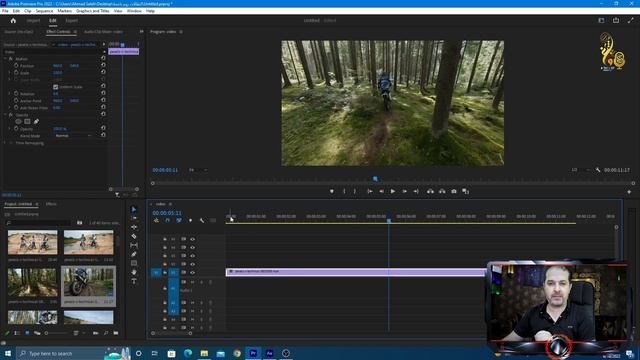Select the Track Select Forward tool
Image resolution: width=640 pixels, height=360 pixels.
point(134,218)
